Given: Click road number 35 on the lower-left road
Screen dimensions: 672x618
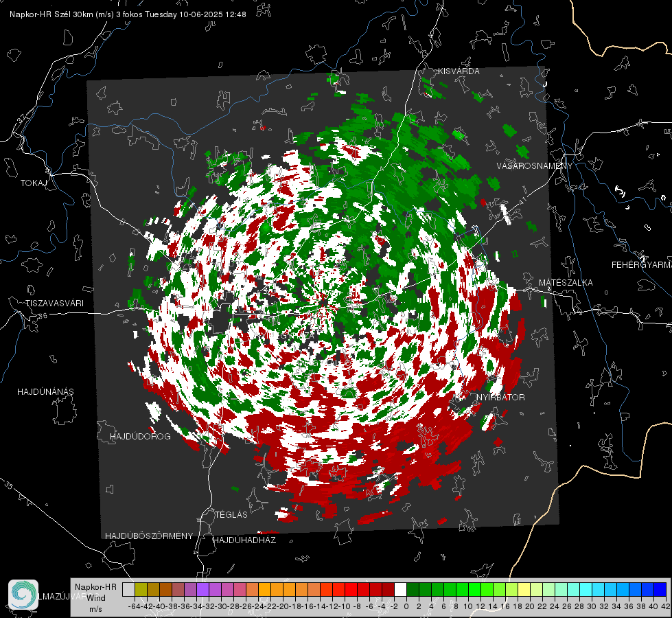Looking at the screenshot, I should 8,486.
